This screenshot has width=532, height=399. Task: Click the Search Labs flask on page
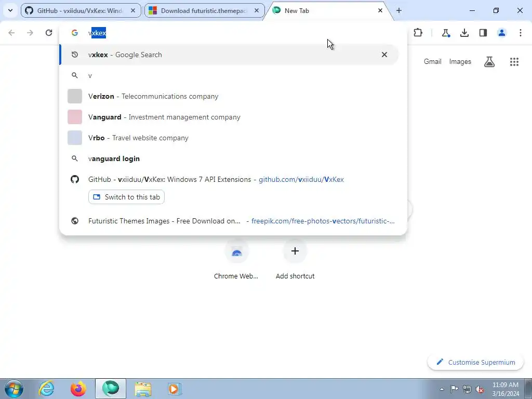[489, 62]
